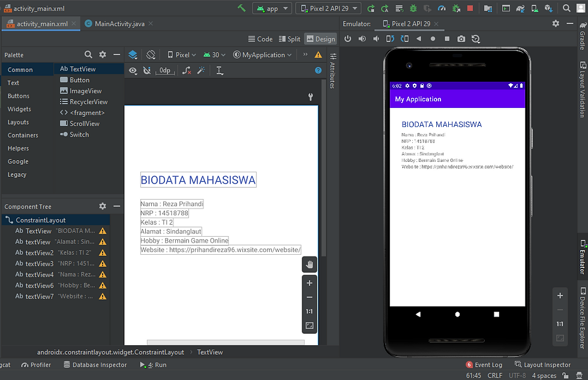Click the Infer Constraints magic wand
This screenshot has width=588, height=380.
point(201,71)
